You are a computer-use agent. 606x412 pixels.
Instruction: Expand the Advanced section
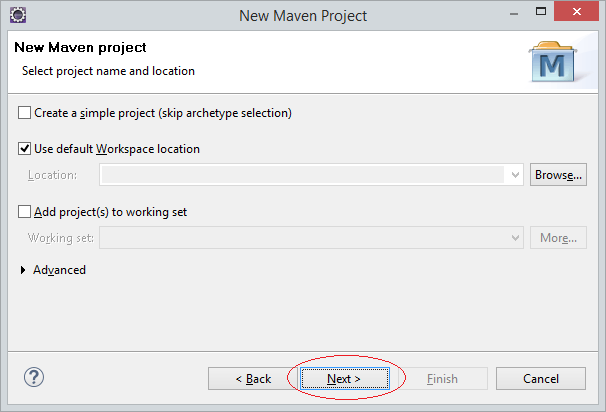point(23,270)
